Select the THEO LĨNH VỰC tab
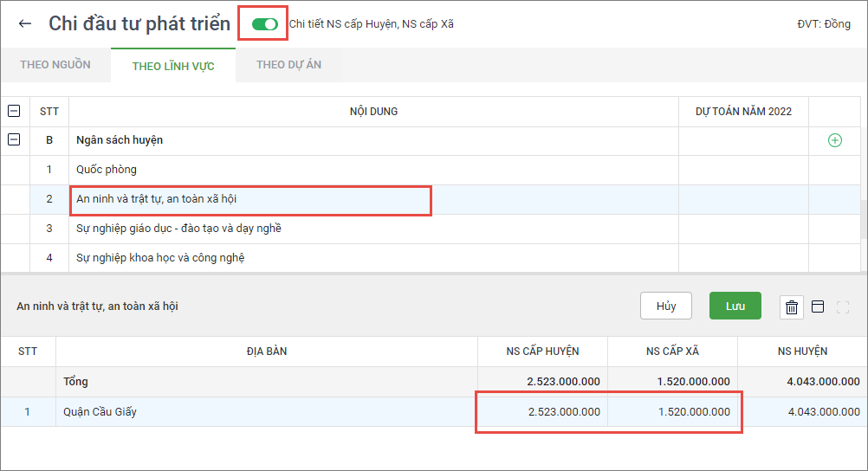 point(173,66)
